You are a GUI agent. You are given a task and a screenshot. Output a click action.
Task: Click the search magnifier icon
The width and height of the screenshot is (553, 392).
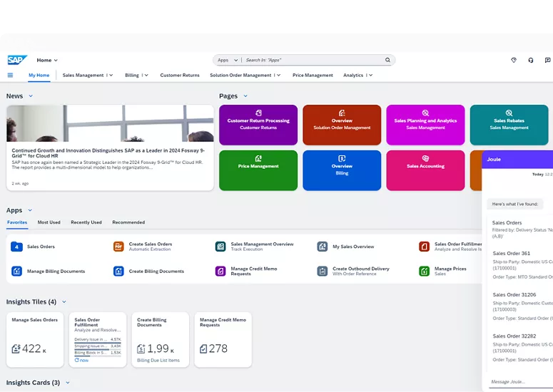tap(387, 61)
